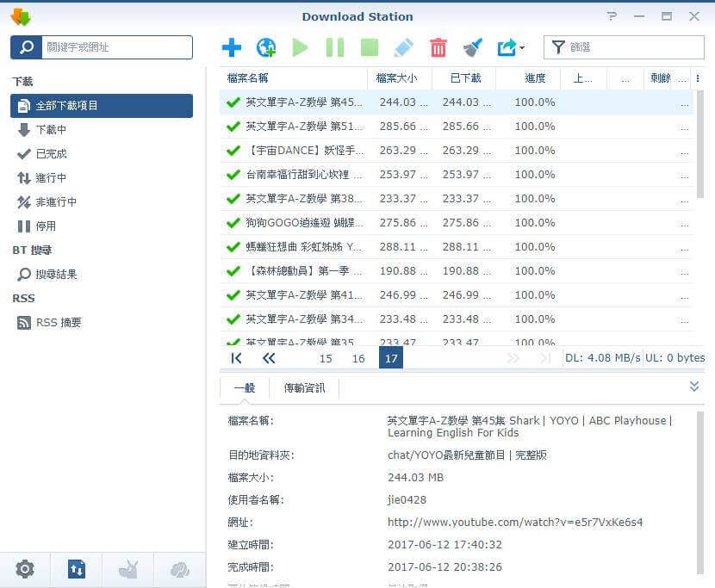Click the red trash delete icon
The image size is (715, 588).
[x=438, y=47]
